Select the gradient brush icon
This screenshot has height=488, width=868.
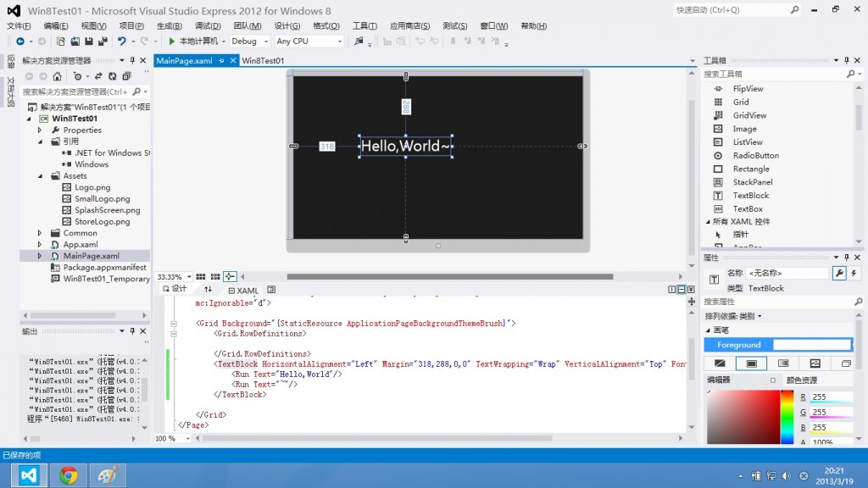(784, 363)
